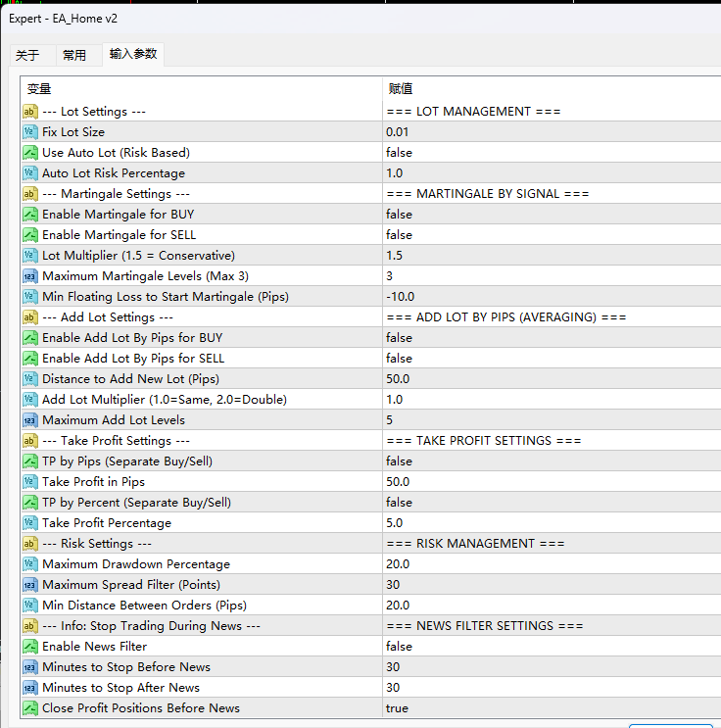Click the Take Profit Percentage row icon
The width and height of the screenshot is (721, 728).
coord(29,523)
